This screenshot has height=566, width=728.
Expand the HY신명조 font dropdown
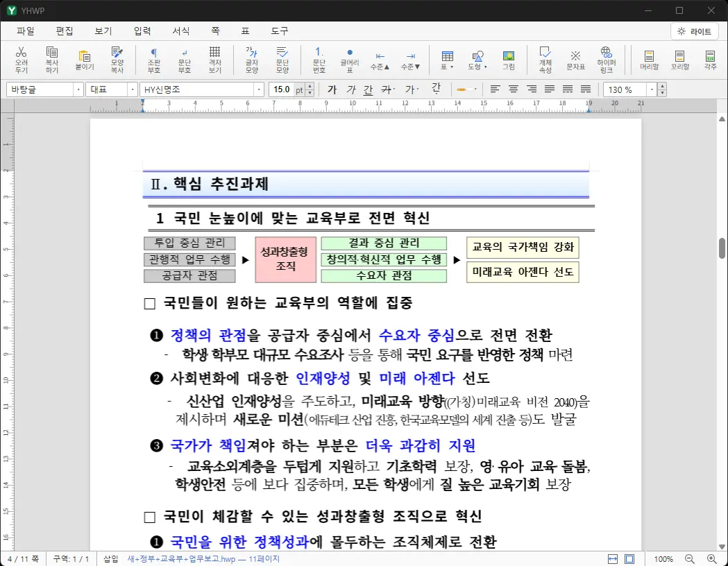pyautogui.click(x=259, y=89)
